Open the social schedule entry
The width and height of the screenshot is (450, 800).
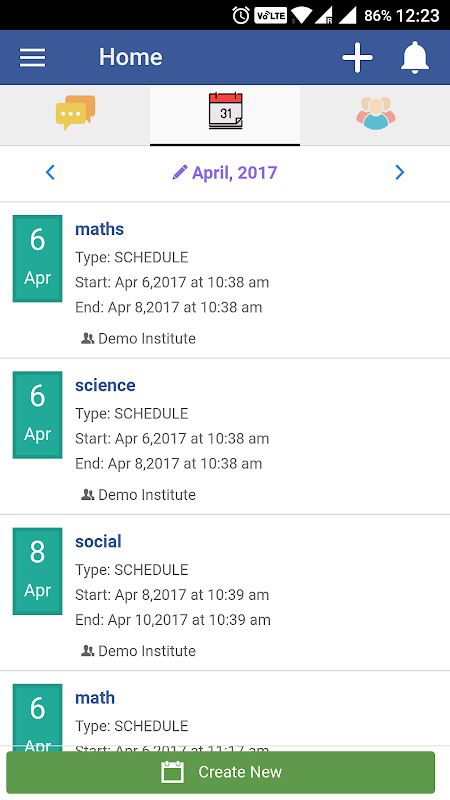click(225, 592)
